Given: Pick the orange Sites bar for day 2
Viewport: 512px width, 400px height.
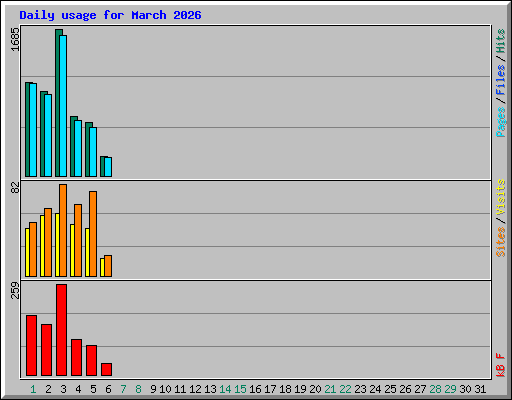Looking at the screenshot, I should (48, 242).
